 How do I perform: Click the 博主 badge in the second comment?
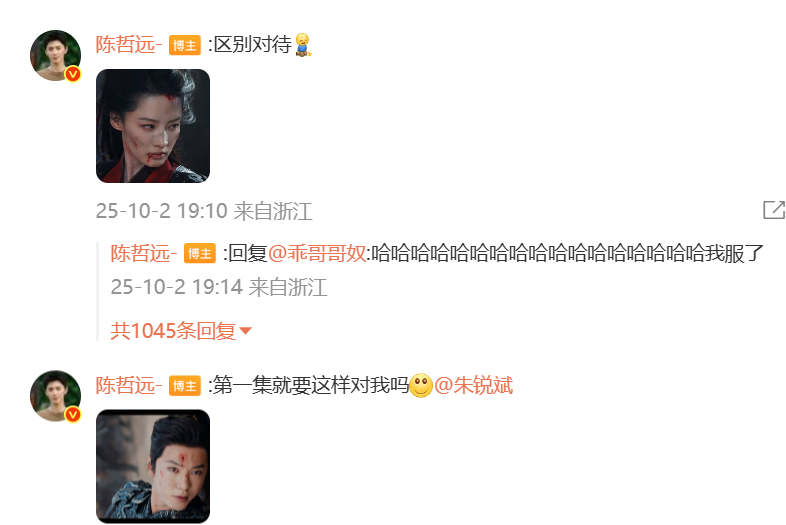[x=184, y=386]
